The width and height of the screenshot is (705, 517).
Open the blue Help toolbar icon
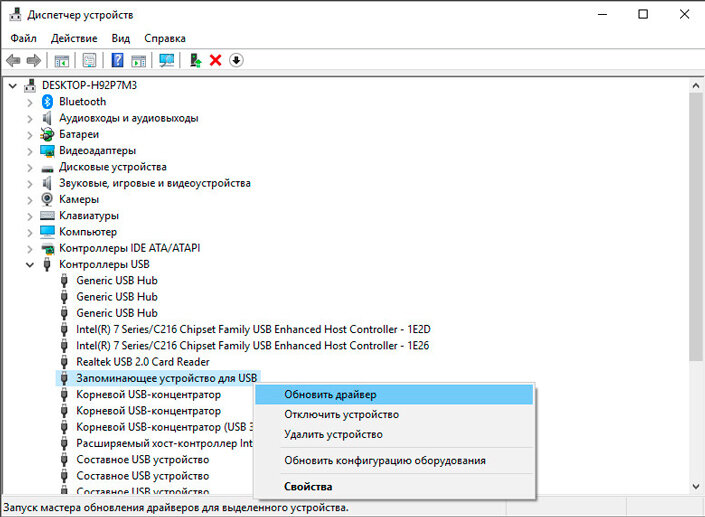pos(117,60)
